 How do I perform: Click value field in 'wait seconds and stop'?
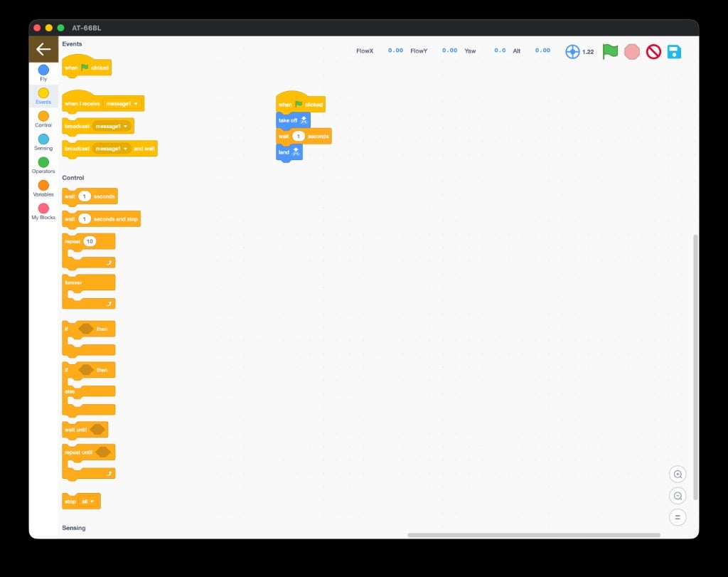click(85, 219)
